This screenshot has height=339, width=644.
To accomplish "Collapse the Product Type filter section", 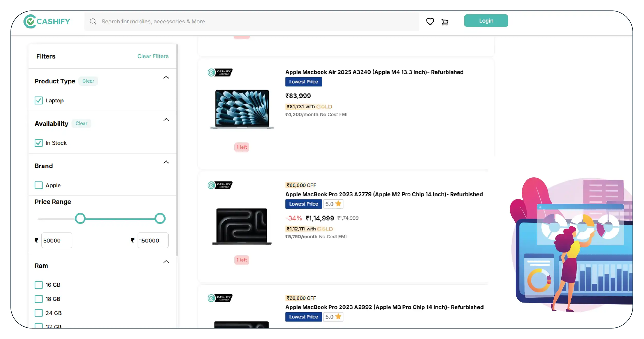I will click(x=166, y=78).
